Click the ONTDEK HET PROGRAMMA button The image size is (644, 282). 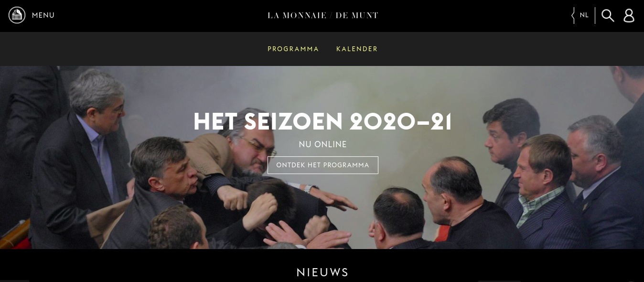[x=323, y=165]
